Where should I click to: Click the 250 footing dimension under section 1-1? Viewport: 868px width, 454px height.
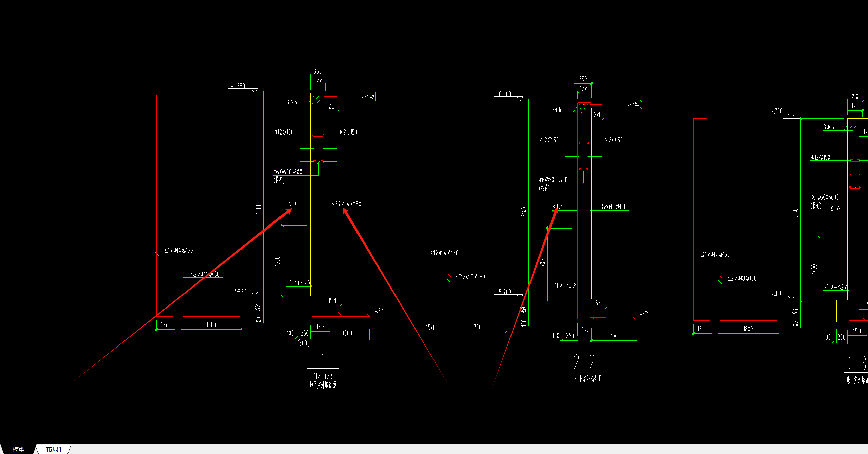(x=305, y=333)
